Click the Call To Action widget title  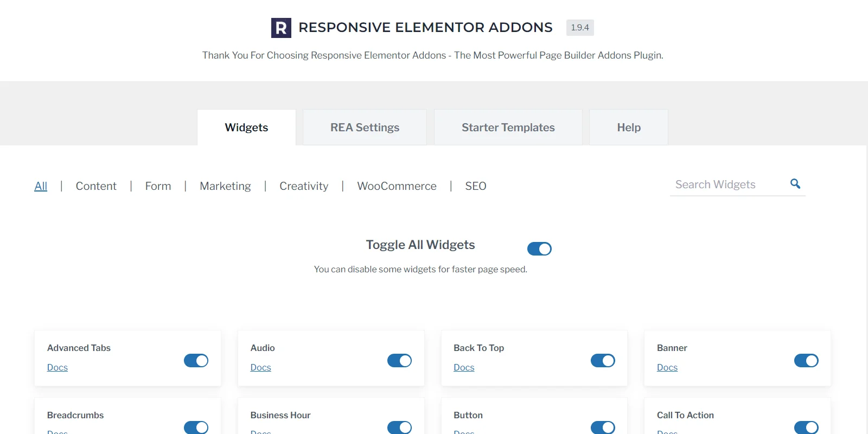point(685,415)
